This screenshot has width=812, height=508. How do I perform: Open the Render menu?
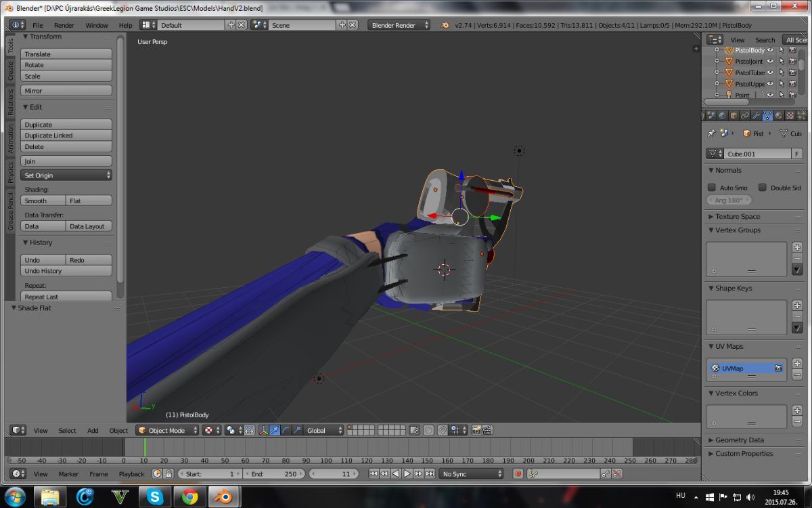pos(64,25)
